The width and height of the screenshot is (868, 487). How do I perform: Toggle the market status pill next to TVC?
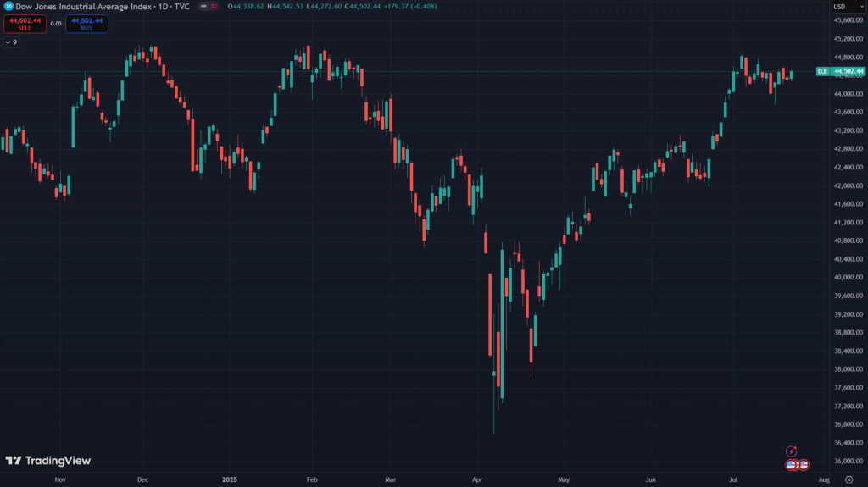205,6
